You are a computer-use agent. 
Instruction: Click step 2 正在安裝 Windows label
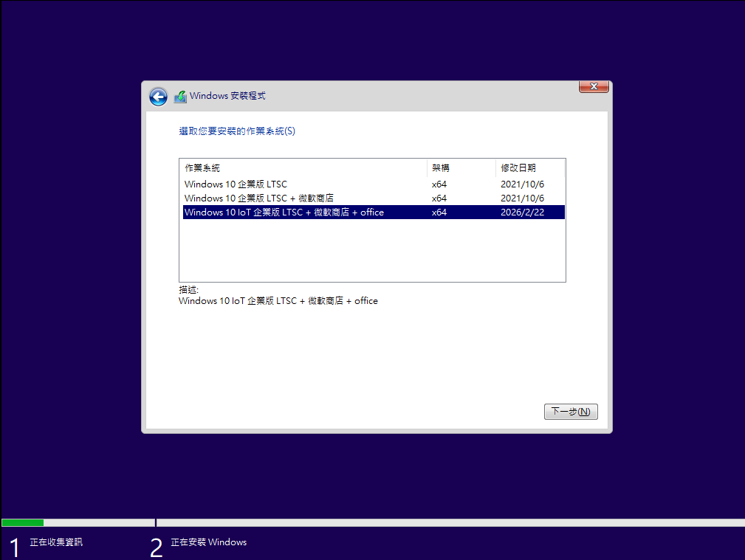[208, 542]
